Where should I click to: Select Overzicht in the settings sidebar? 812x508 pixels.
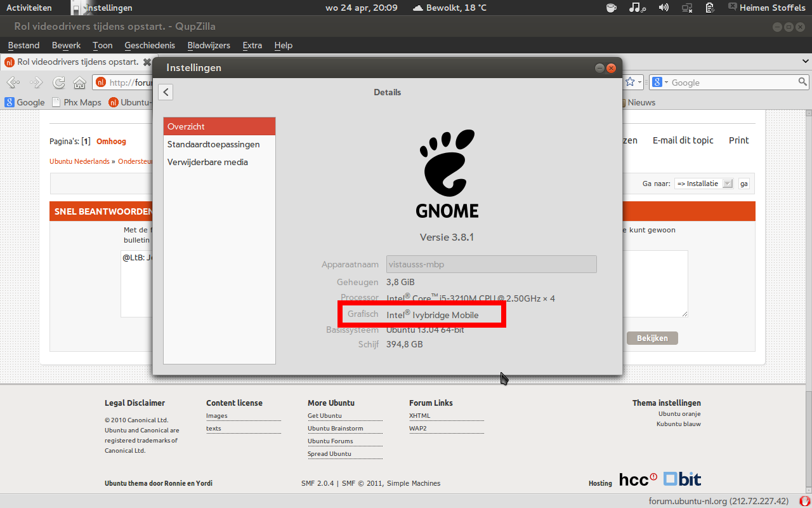pyautogui.click(x=219, y=126)
